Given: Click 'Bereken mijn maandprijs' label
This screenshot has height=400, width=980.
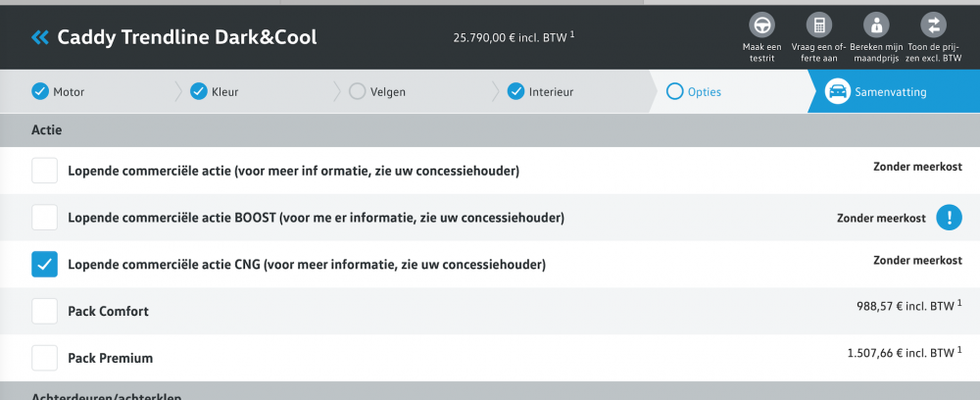Looking at the screenshot, I should tap(876, 53).
